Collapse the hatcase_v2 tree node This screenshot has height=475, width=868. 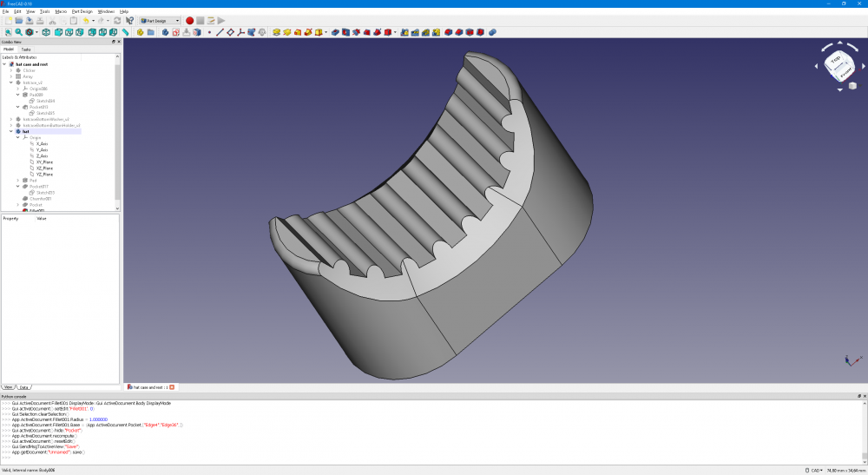pyautogui.click(x=10, y=82)
